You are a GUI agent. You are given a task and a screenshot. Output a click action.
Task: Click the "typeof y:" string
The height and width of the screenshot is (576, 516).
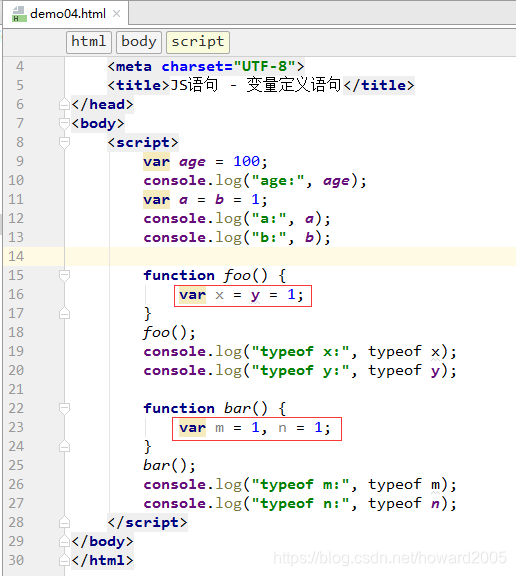(x=300, y=371)
